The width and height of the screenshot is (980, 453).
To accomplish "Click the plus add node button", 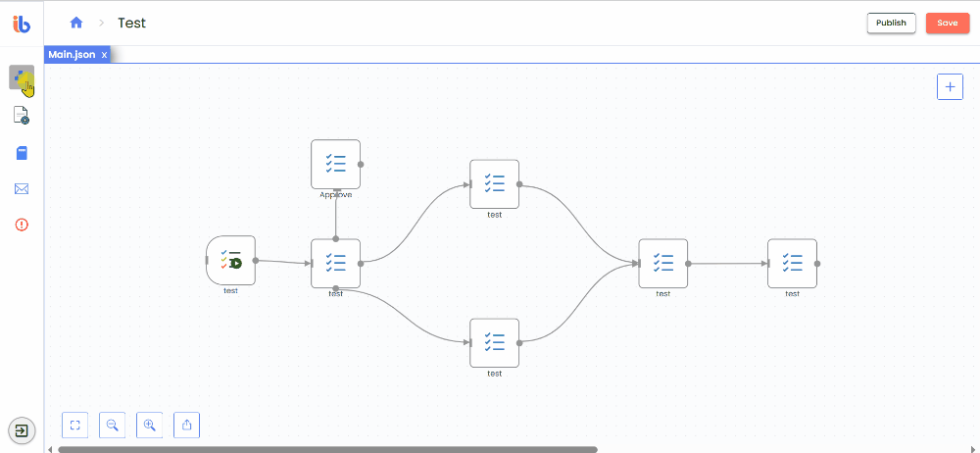I will coord(950,86).
